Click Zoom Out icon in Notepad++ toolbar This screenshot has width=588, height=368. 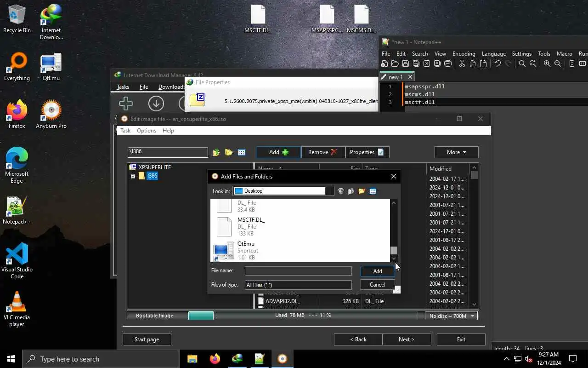pyautogui.click(x=558, y=64)
